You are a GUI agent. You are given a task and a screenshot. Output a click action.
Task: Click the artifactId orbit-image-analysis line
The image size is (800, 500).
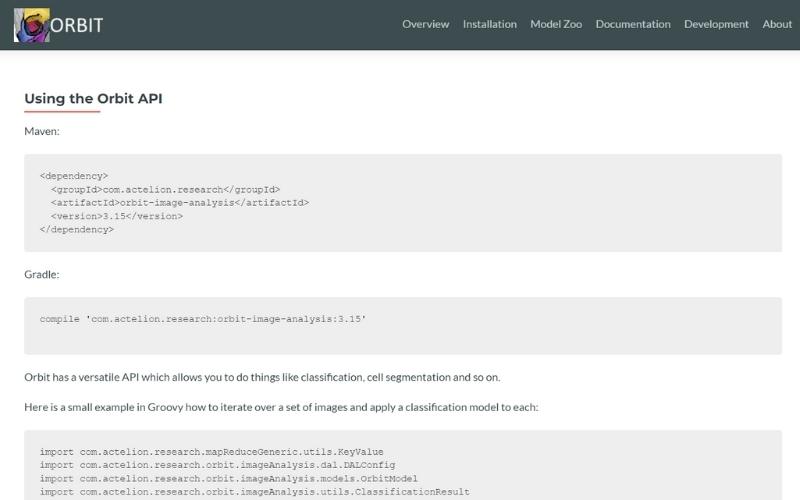pos(180,203)
